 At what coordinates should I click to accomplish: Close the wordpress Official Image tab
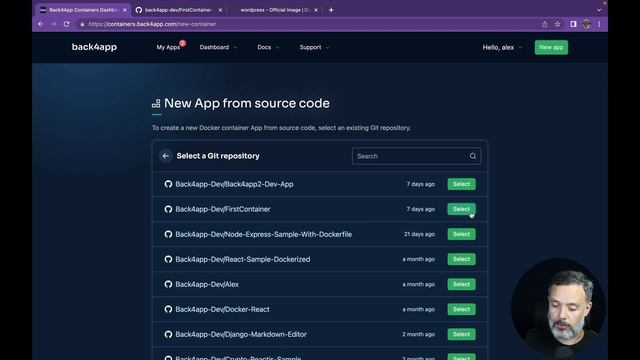[x=316, y=10]
